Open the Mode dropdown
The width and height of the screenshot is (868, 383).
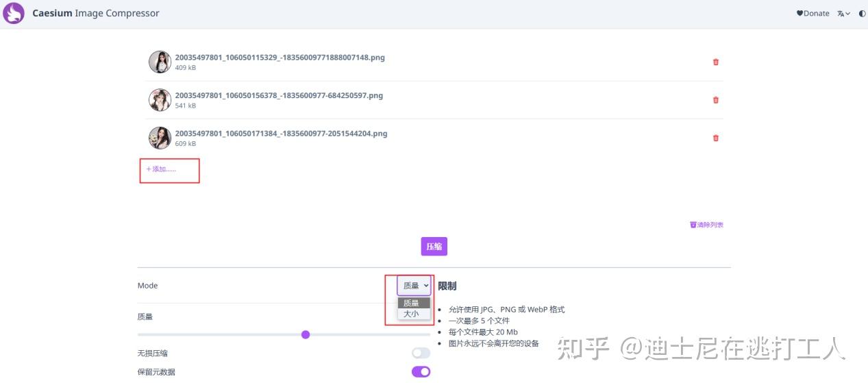tap(414, 286)
